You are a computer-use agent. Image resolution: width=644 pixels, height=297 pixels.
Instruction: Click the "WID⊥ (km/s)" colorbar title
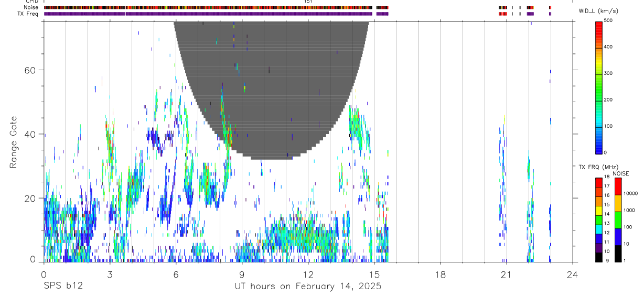click(599, 10)
